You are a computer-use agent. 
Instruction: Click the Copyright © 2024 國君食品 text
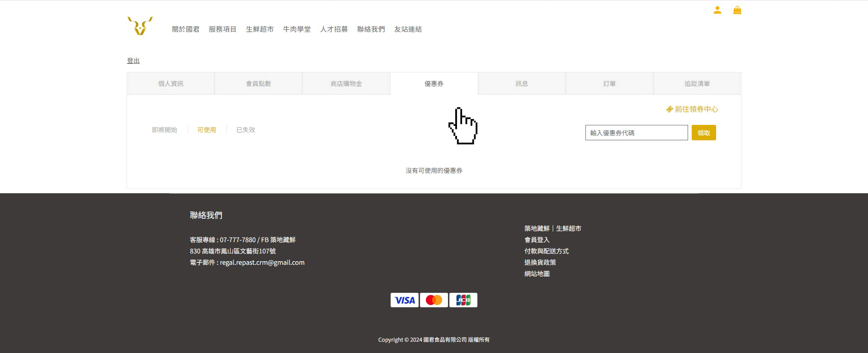pos(434,340)
